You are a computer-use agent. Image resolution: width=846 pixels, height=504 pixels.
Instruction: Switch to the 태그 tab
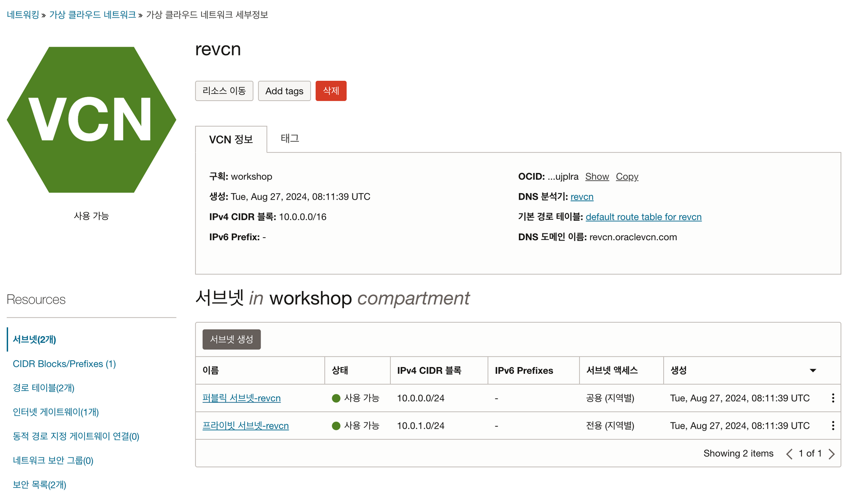[x=290, y=138]
